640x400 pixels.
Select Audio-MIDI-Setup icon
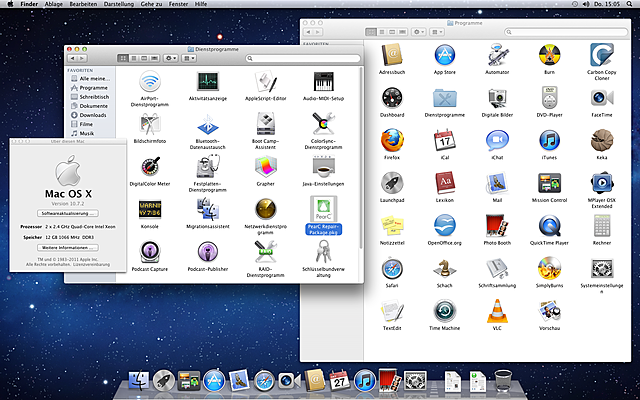323,82
